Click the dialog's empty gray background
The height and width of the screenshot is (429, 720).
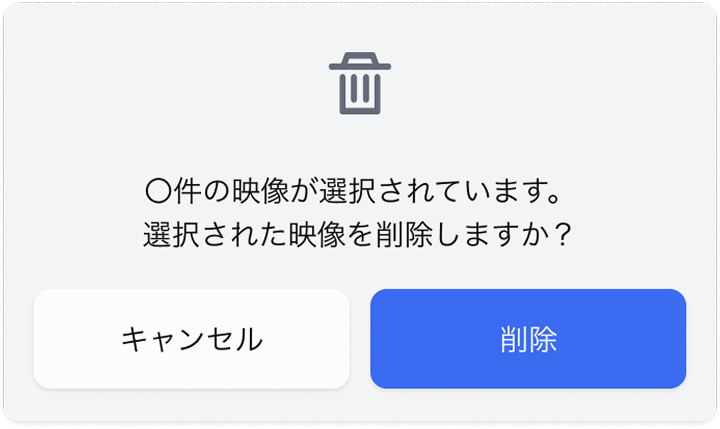coord(138,92)
